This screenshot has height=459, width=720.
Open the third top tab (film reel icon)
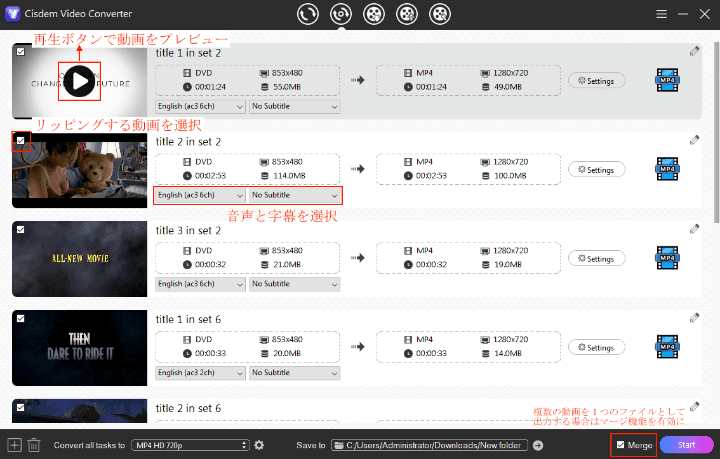click(374, 14)
